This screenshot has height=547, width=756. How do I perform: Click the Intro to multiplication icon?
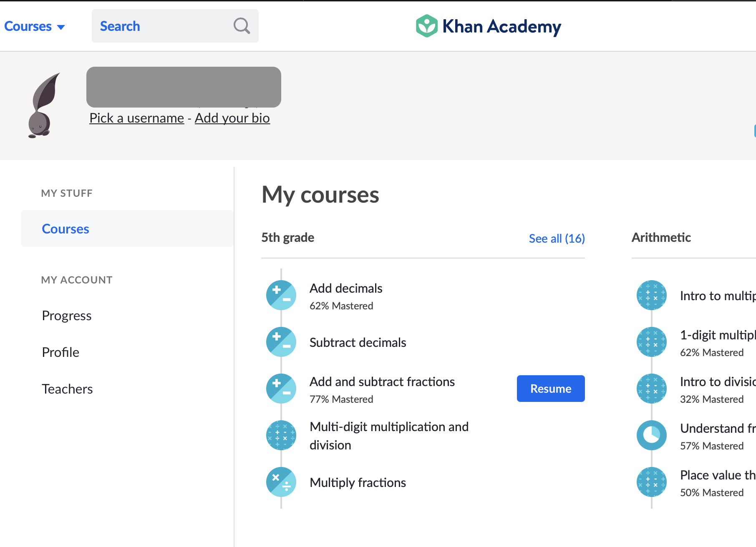[x=651, y=295]
